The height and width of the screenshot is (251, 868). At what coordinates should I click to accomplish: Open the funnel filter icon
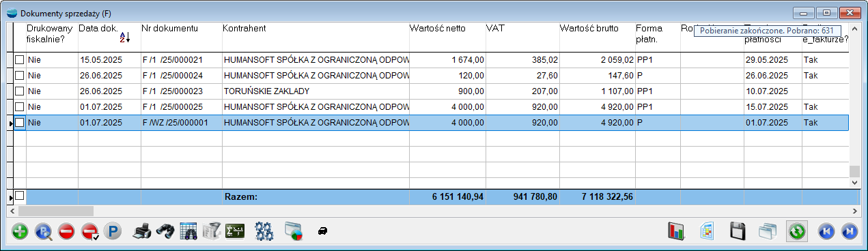click(212, 231)
